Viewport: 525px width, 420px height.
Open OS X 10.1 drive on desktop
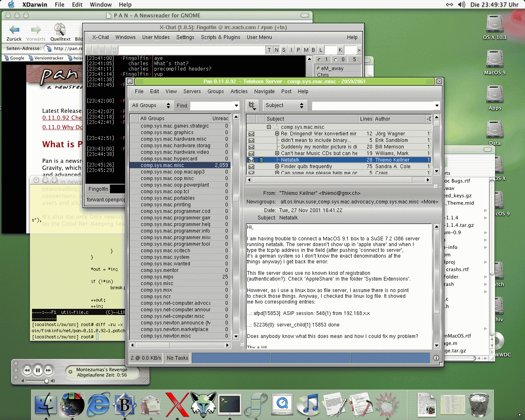495,27
